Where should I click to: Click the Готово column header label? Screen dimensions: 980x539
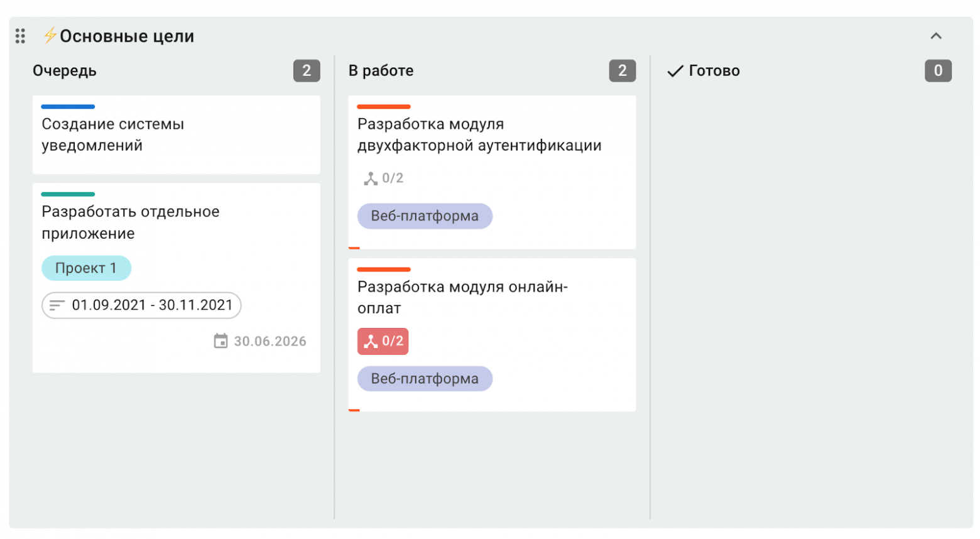(x=714, y=71)
